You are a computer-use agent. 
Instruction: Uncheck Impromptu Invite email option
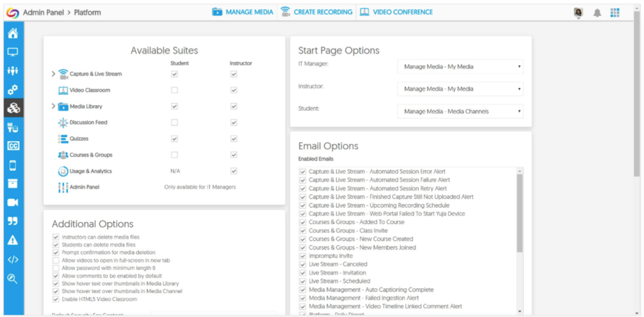pos(303,256)
